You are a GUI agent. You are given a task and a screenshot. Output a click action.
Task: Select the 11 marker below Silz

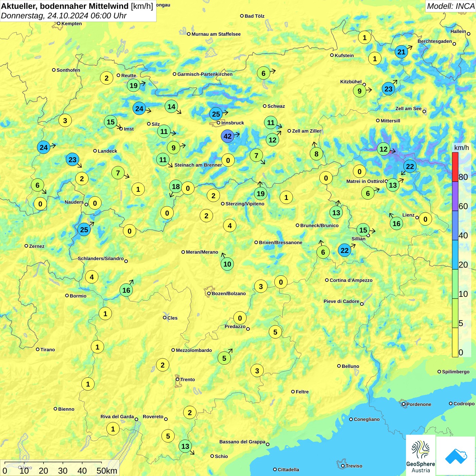(164, 131)
